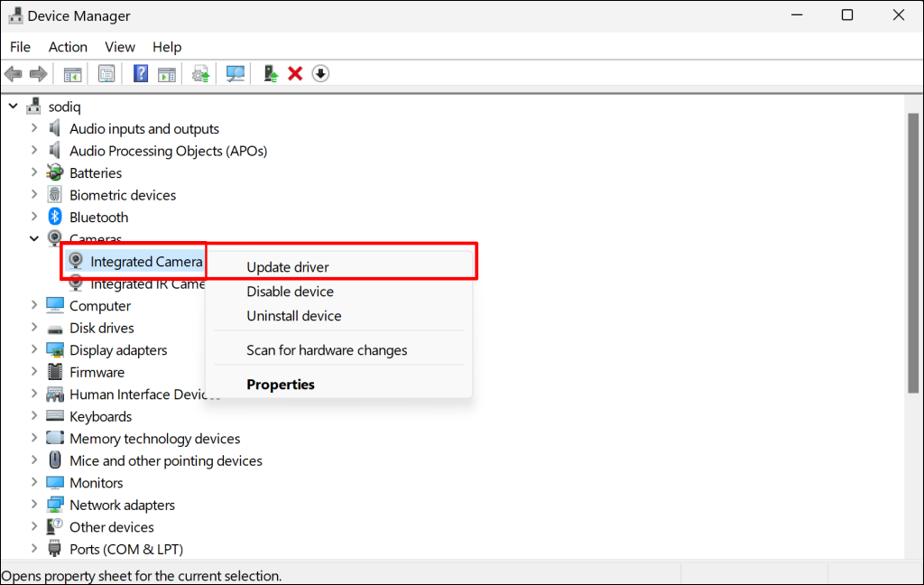Expand Audio Processing Objects (APOs) chevron

click(34, 151)
